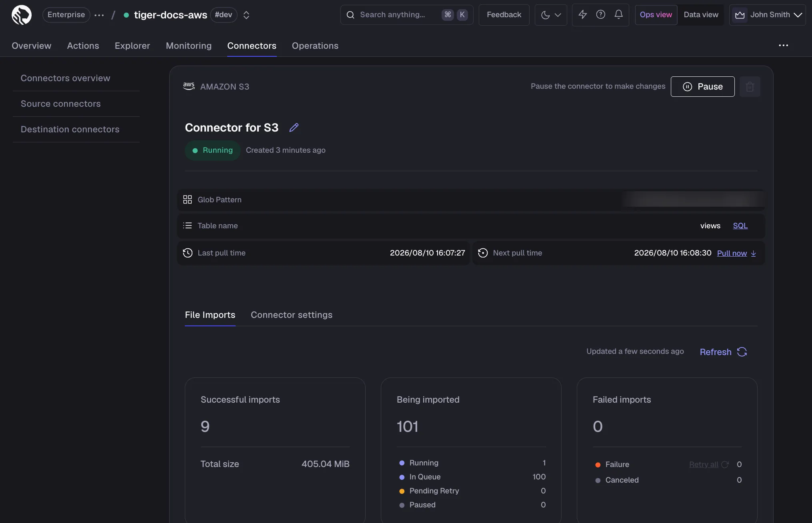This screenshot has height=523, width=812.
Task: Pause the S3 connector
Action: coord(702,86)
